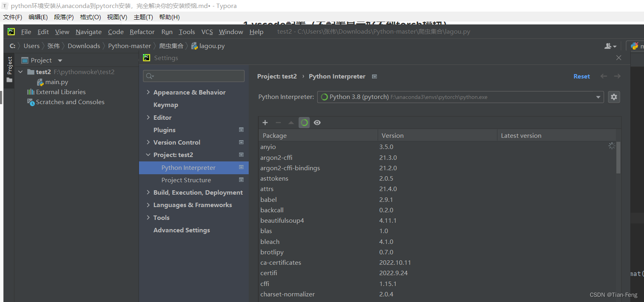Select Project Structure settings item
This screenshot has height=302, width=644.
point(186,180)
